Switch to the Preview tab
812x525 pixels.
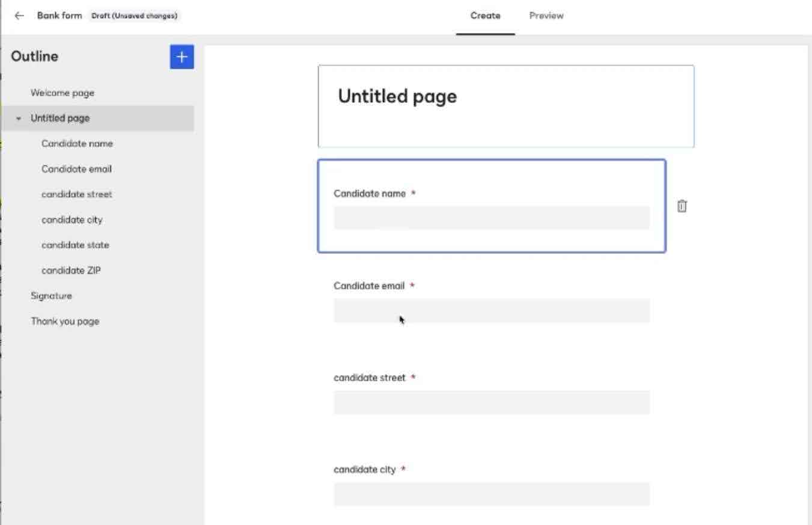[545, 16]
